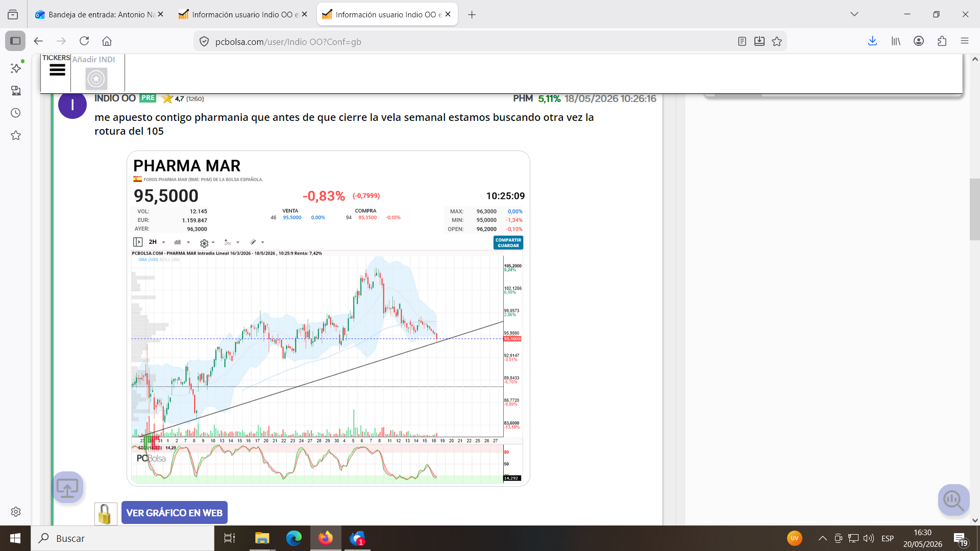Toggle the SMA (100) indicator label

(x=148, y=260)
